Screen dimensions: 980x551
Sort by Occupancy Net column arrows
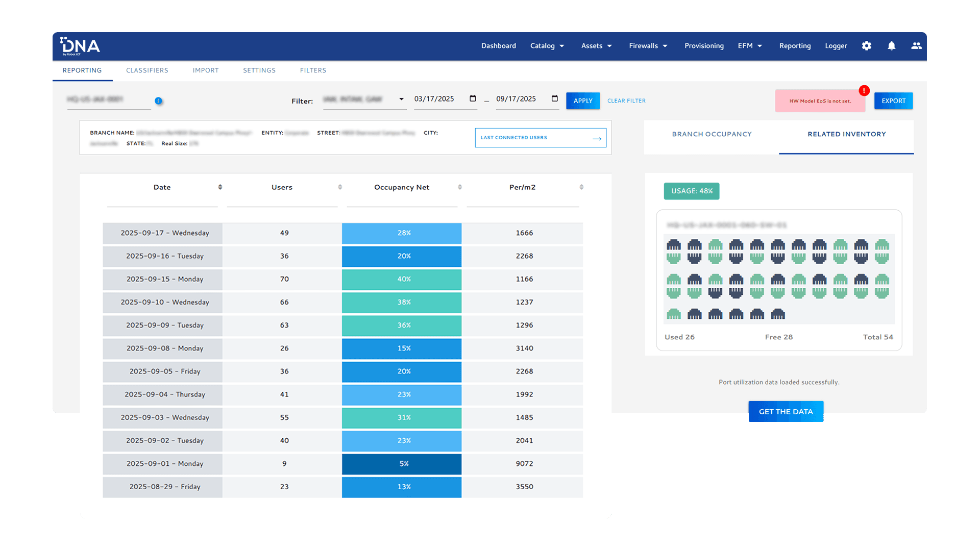pos(460,187)
